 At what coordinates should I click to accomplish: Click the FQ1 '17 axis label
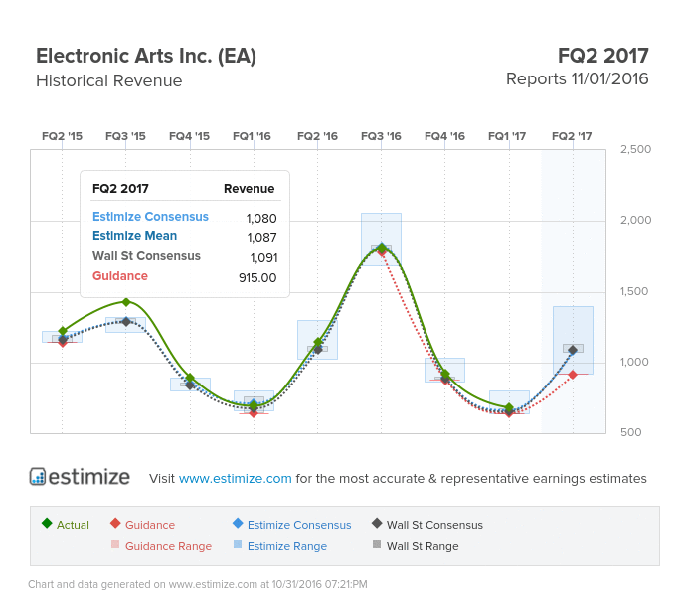click(x=507, y=136)
